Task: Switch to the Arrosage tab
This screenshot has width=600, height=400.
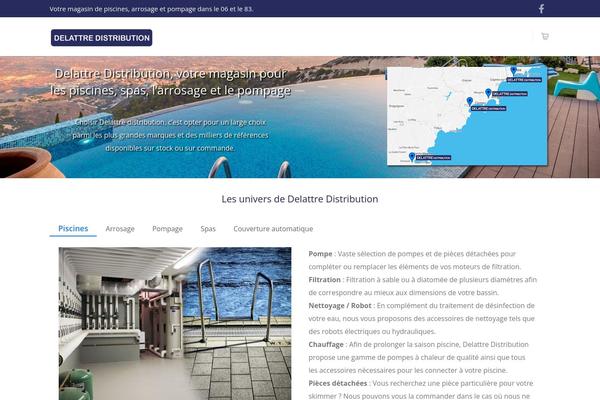Action: pyautogui.click(x=120, y=229)
